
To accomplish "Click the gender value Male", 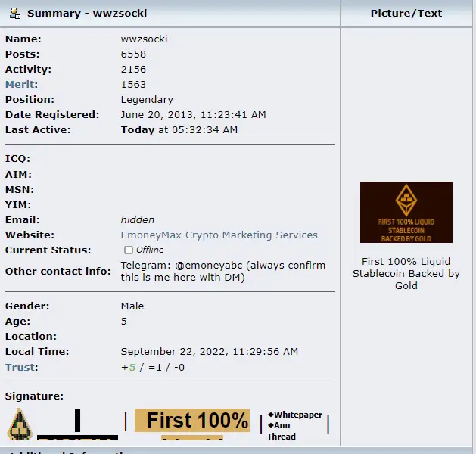I will (132, 306).
